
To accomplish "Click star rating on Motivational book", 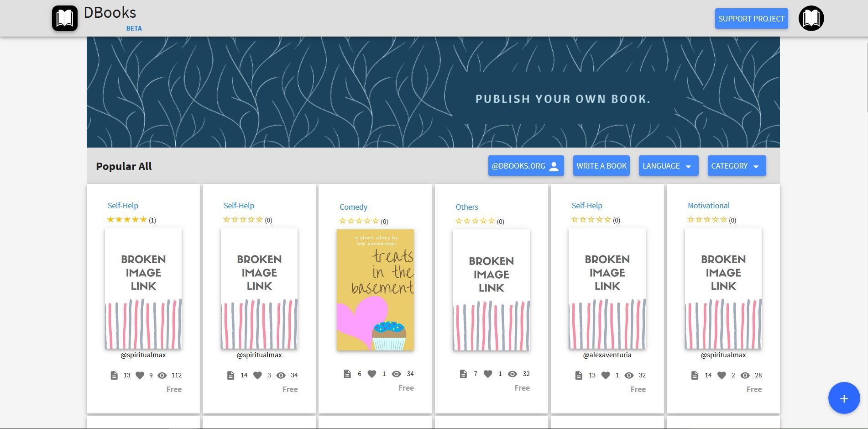I will click(707, 219).
